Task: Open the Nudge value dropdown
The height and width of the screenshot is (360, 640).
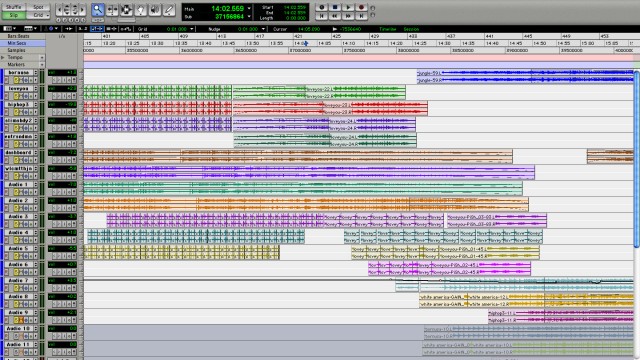Action: tap(263, 29)
